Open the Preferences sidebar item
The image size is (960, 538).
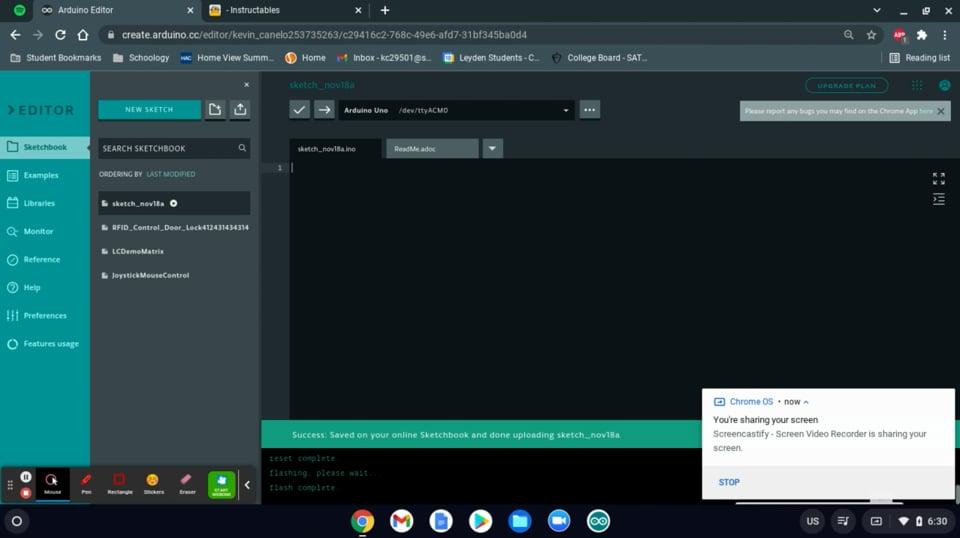(45, 316)
